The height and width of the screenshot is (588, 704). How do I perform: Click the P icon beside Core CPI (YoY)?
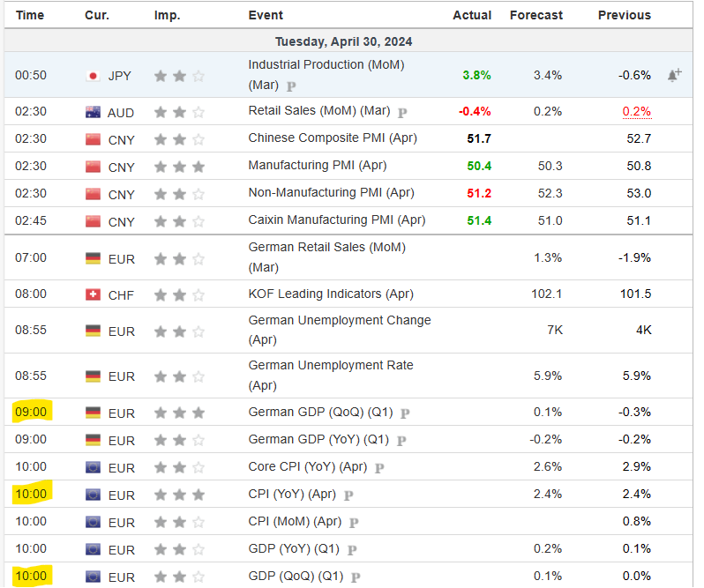pyautogui.click(x=379, y=467)
